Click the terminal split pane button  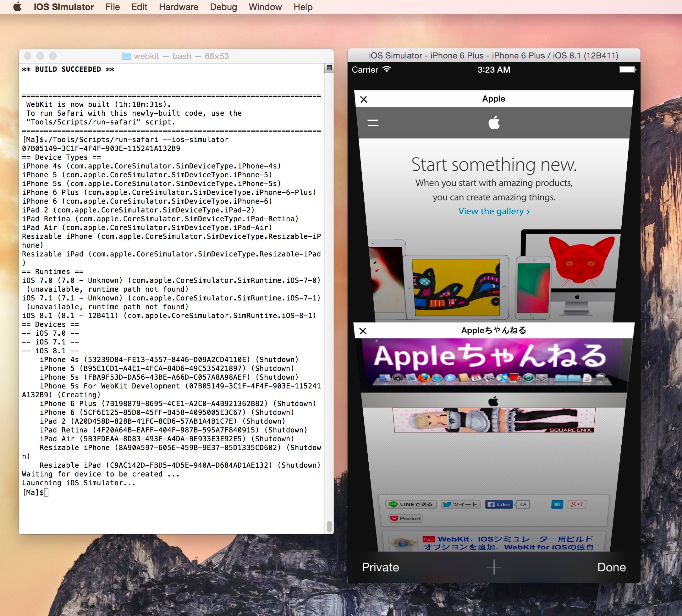point(329,68)
